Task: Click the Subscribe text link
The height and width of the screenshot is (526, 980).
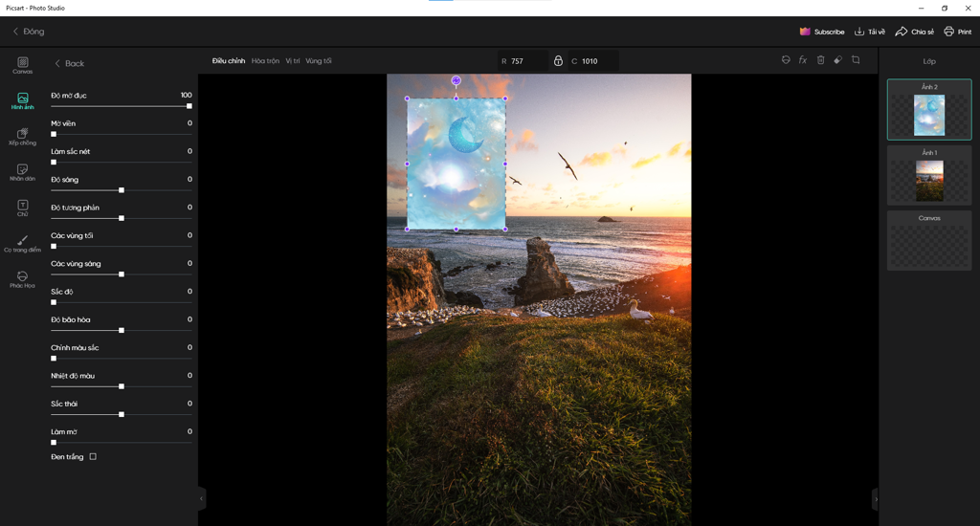Action: click(x=830, y=32)
